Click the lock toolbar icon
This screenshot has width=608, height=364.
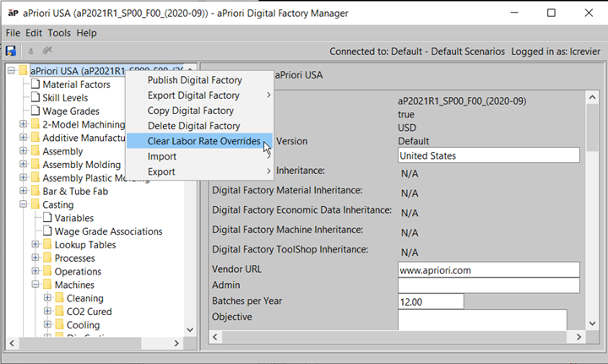point(30,51)
